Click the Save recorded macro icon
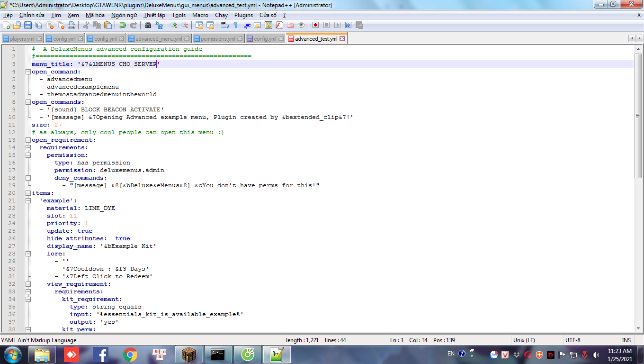This screenshot has width=644, height=364. 359,25
